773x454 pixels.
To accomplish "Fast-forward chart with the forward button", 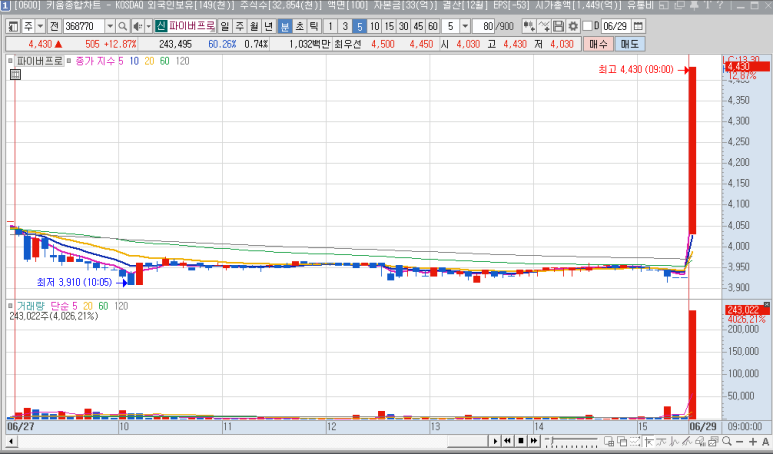I will 533,441.
